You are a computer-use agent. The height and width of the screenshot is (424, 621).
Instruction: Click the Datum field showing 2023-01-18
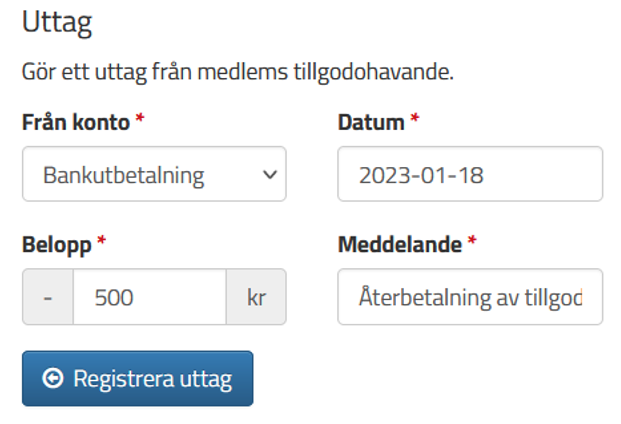(470, 174)
